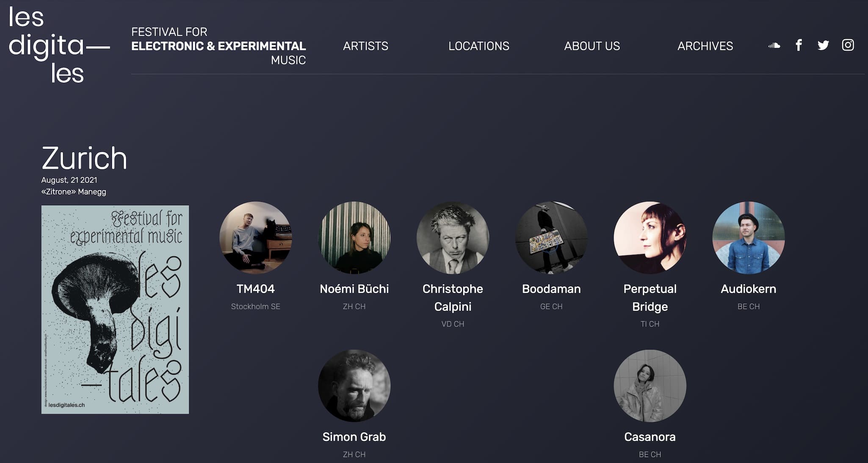868x463 pixels.
Task: Open the Artists menu item
Action: (x=365, y=46)
